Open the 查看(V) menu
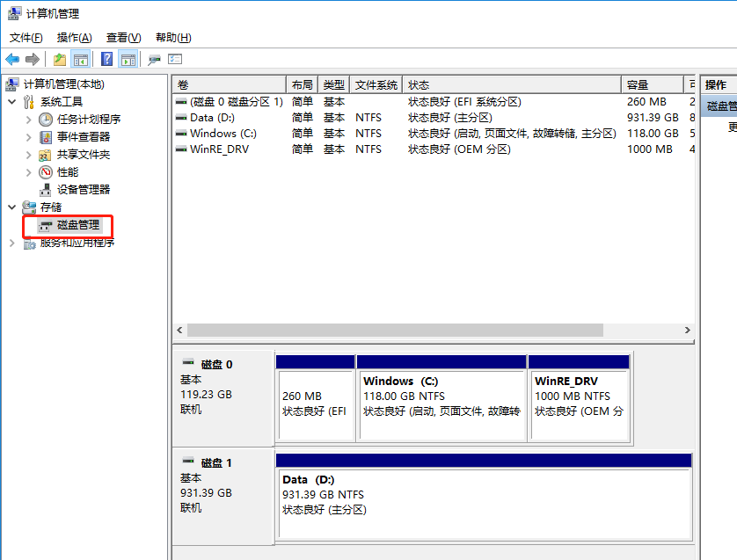Image resolution: width=737 pixels, height=560 pixels. (124, 38)
